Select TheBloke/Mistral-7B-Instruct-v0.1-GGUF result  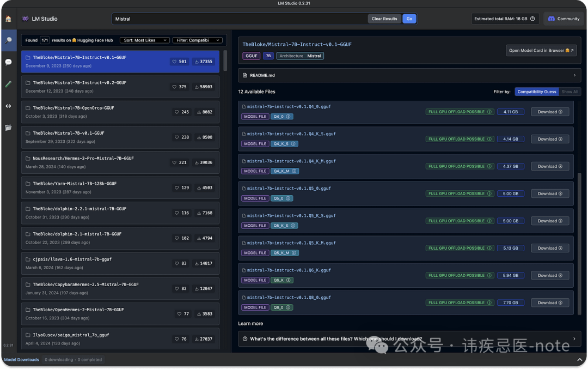[x=120, y=62]
